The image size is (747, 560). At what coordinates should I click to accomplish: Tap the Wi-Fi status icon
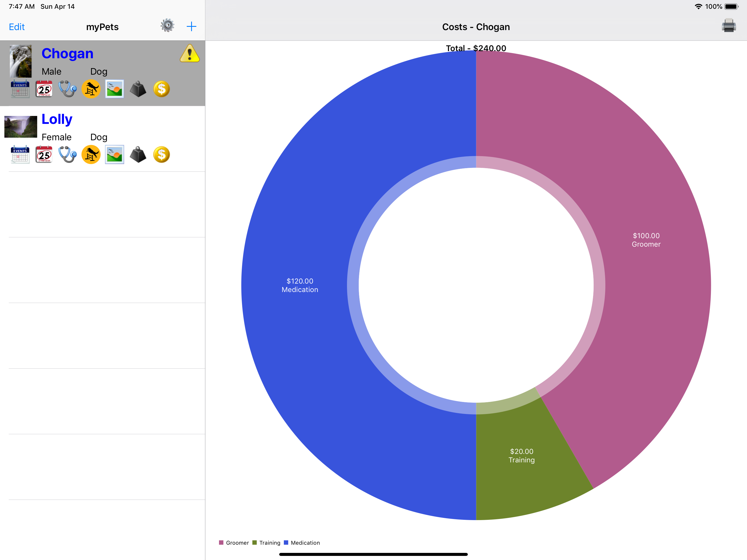point(698,6)
